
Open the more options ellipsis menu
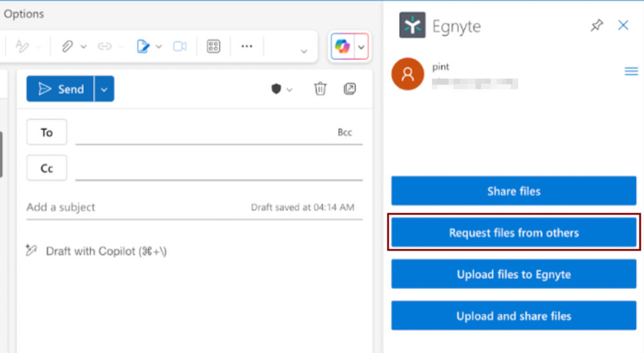[x=247, y=46]
